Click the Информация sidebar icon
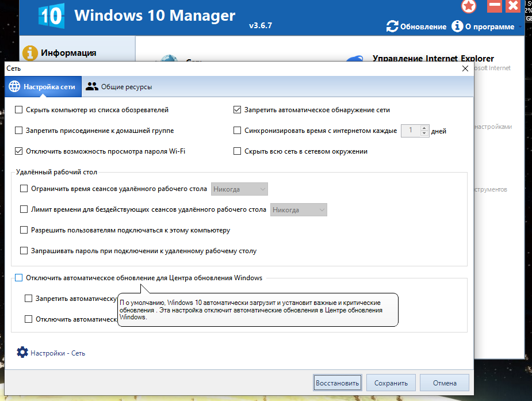Viewport: 532px width, 401px height. click(30, 53)
